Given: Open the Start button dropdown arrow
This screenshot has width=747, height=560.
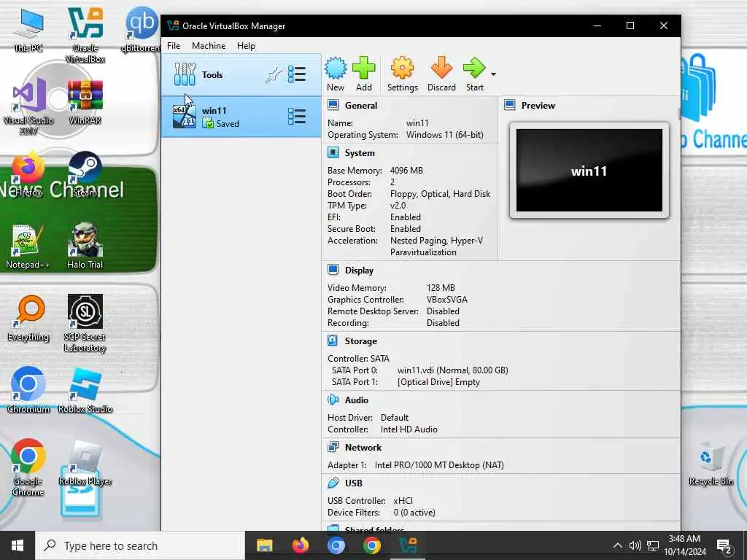Looking at the screenshot, I should coord(493,74).
